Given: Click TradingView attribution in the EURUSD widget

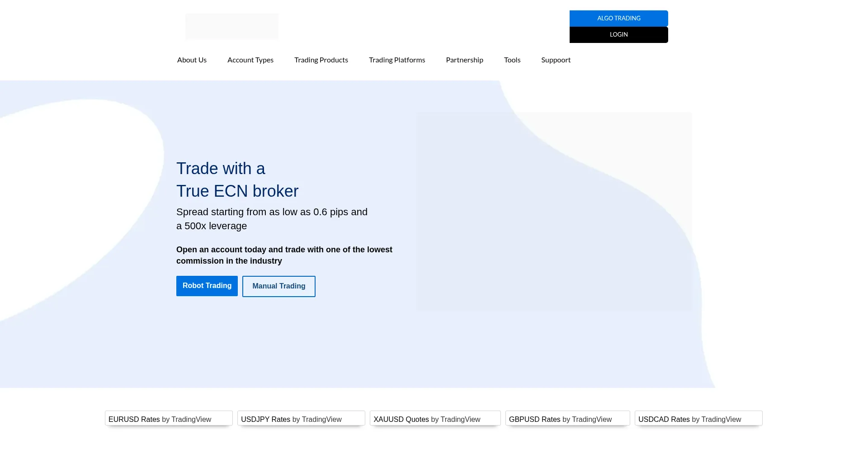Looking at the screenshot, I should (191, 420).
